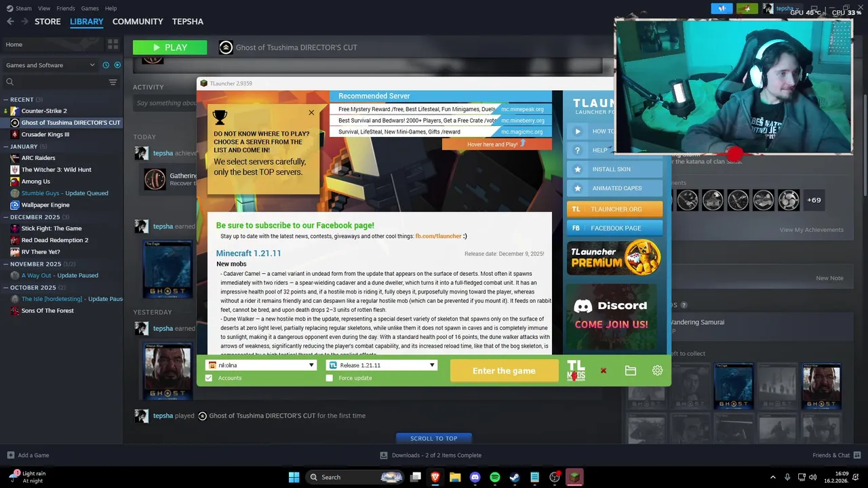Select Red Dead Redemption 2 in library
The height and width of the screenshot is (488, 868).
[55, 240]
